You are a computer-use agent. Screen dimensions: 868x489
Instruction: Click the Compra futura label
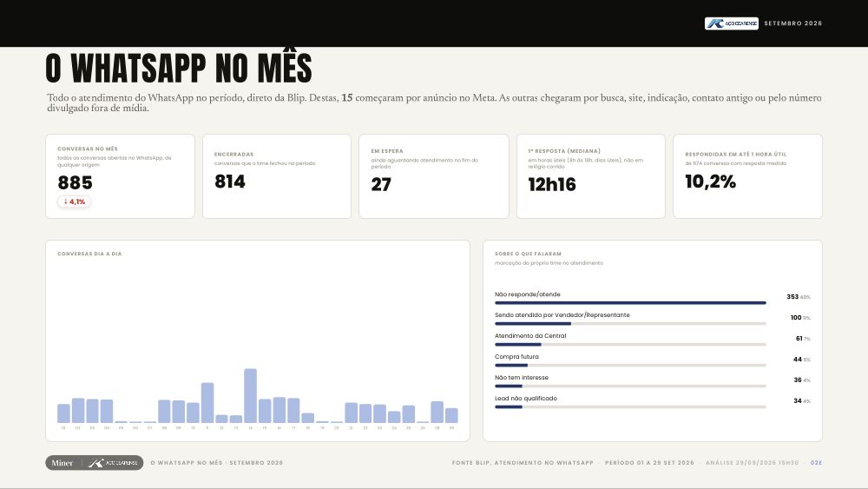tap(516, 357)
